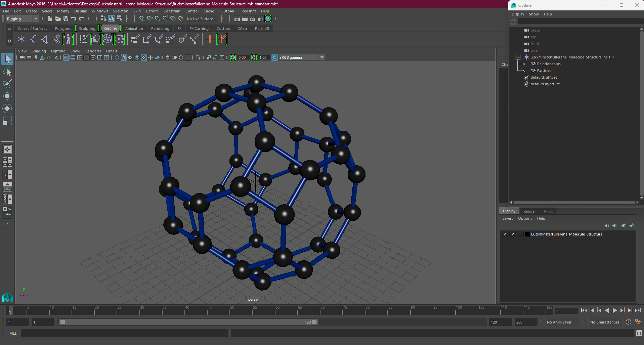The image size is (644, 345).
Task: Toggle color management ON button
Action: coord(274,57)
